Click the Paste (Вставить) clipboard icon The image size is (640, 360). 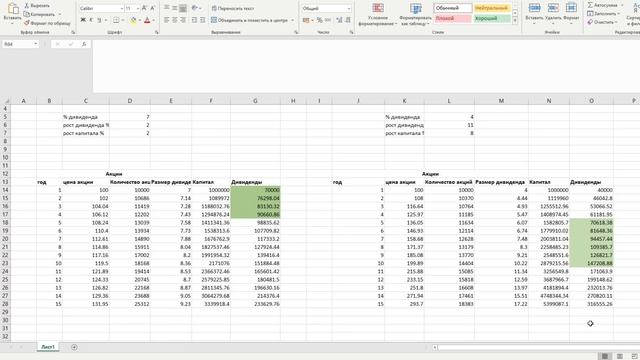click(13, 9)
